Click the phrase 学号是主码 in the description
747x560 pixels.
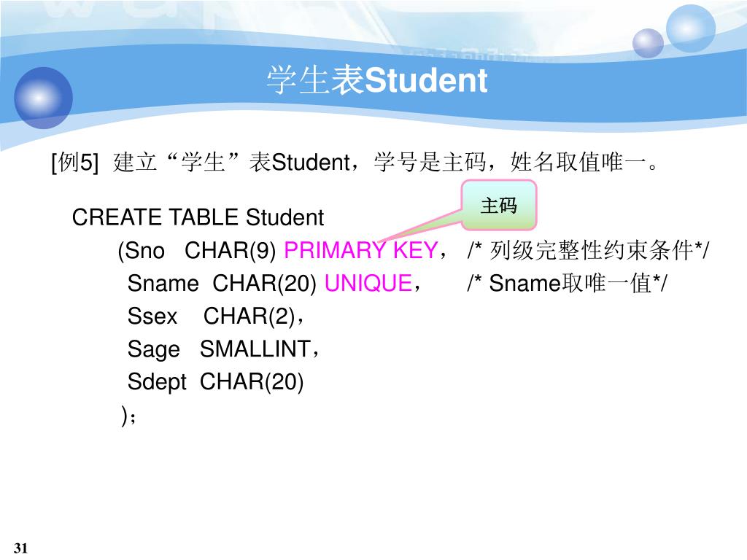[430, 162]
